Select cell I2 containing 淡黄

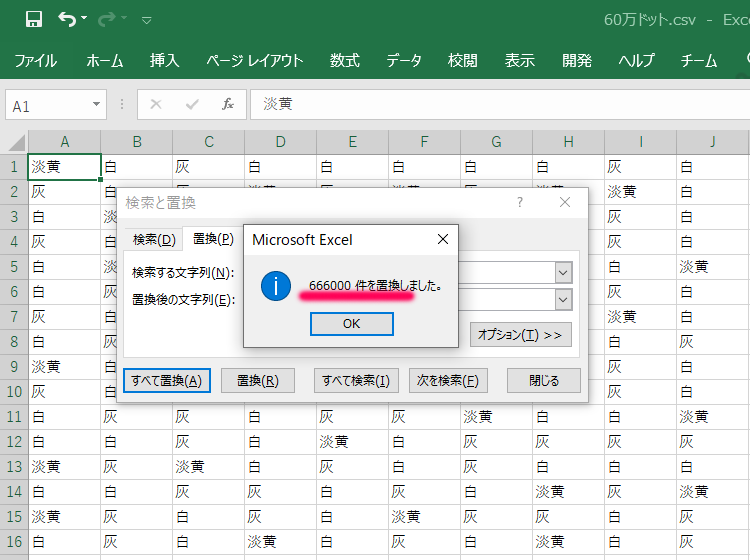640,192
